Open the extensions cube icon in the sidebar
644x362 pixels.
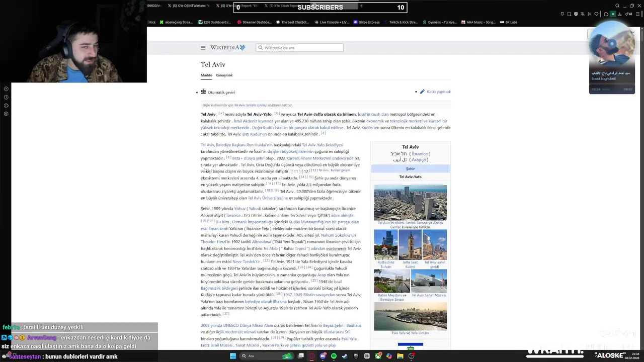coord(6,106)
